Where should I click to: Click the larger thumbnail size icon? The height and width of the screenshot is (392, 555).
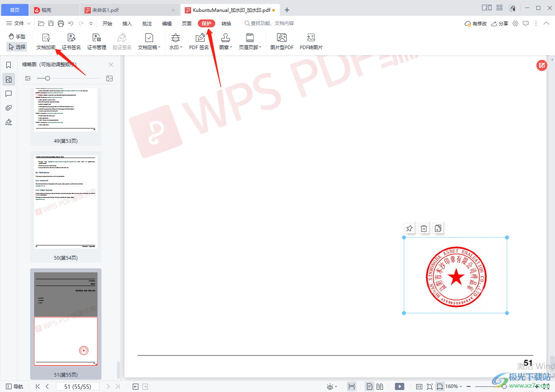pos(109,78)
